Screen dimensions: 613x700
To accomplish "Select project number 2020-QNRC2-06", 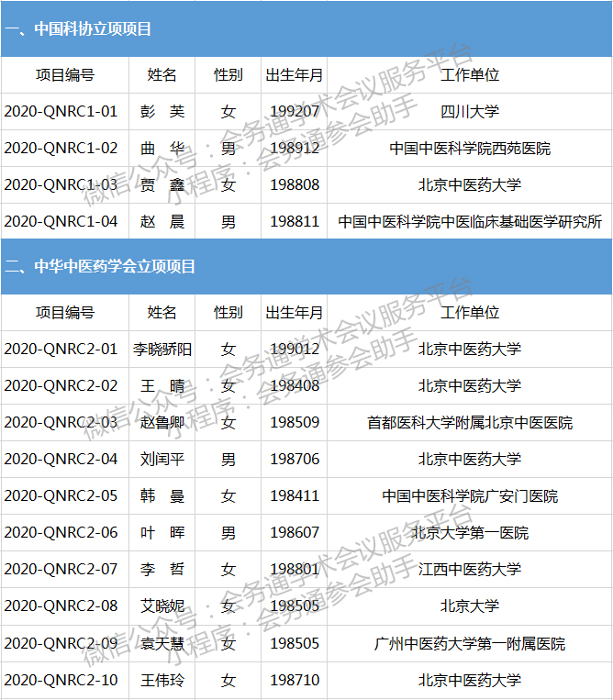I will point(61,532).
